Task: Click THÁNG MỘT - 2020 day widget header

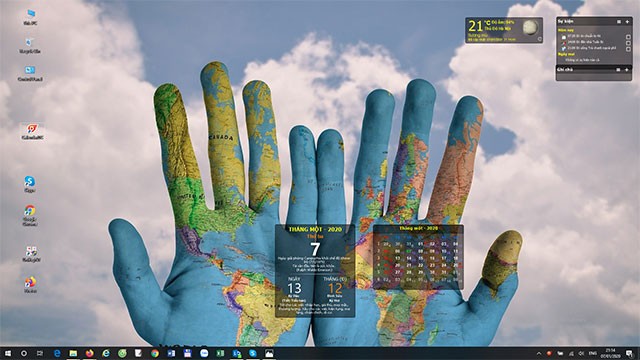Action: [x=315, y=229]
